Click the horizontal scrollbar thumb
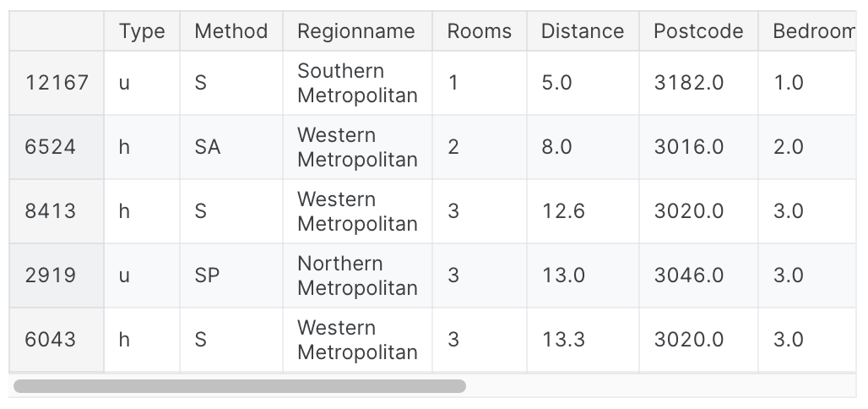Screen dimensions: 868x409 click(x=240, y=385)
